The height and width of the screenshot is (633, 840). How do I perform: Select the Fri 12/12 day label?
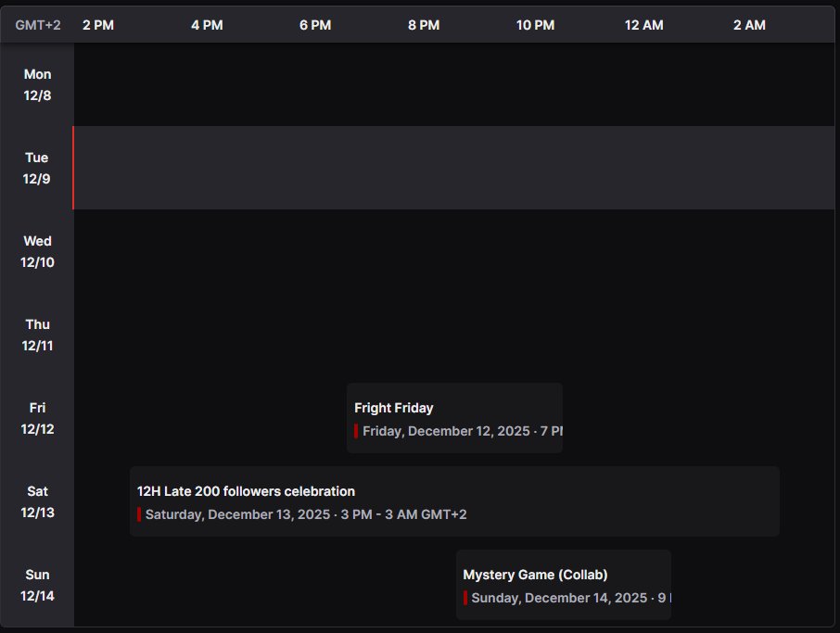37,418
